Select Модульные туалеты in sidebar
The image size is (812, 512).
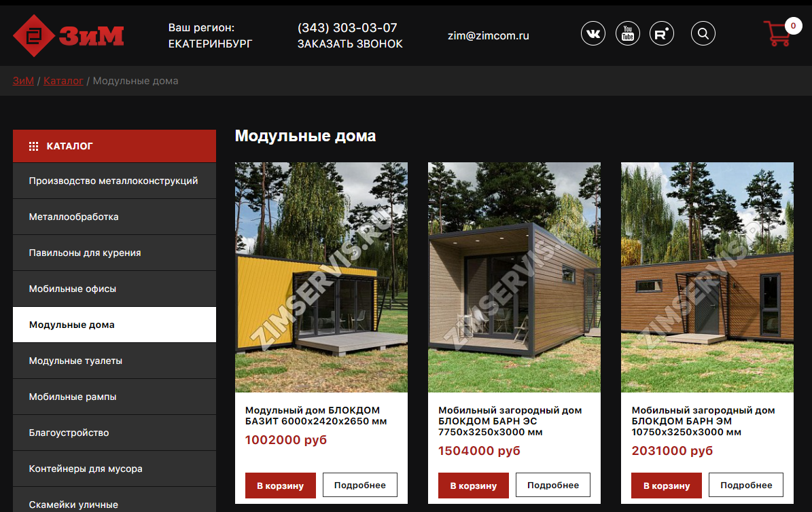114,361
